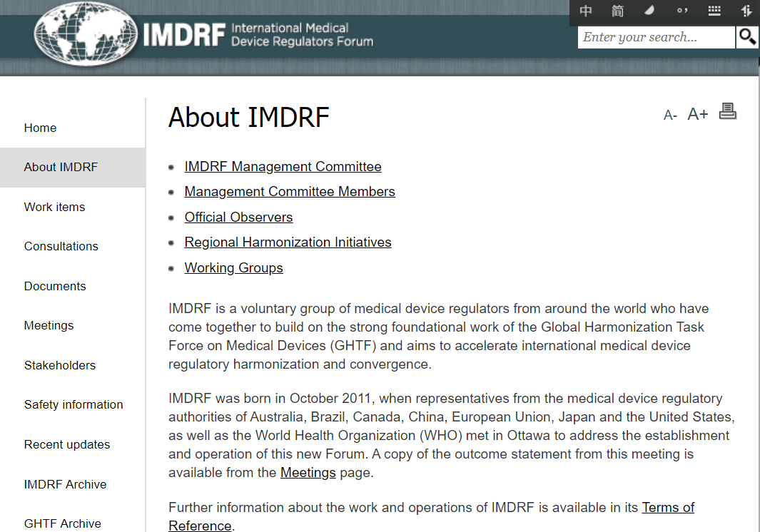Open Management Committee Members link
This screenshot has height=532, width=760.
tap(289, 192)
